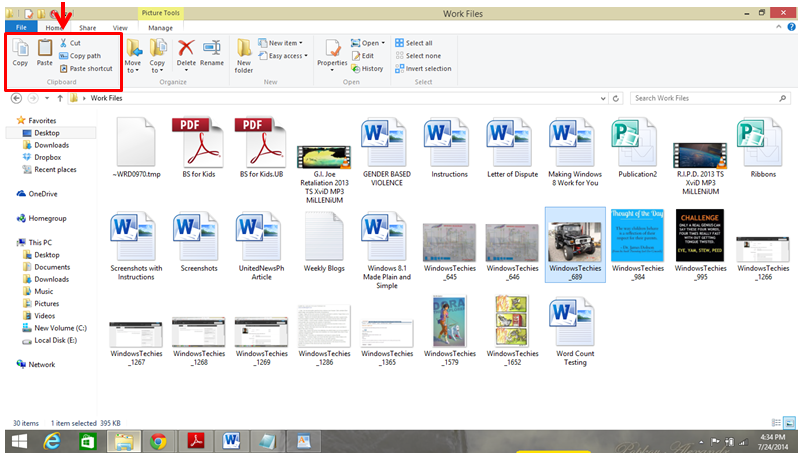
Task: Switch to the View ribbon tab
Action: tap(119, 28)
